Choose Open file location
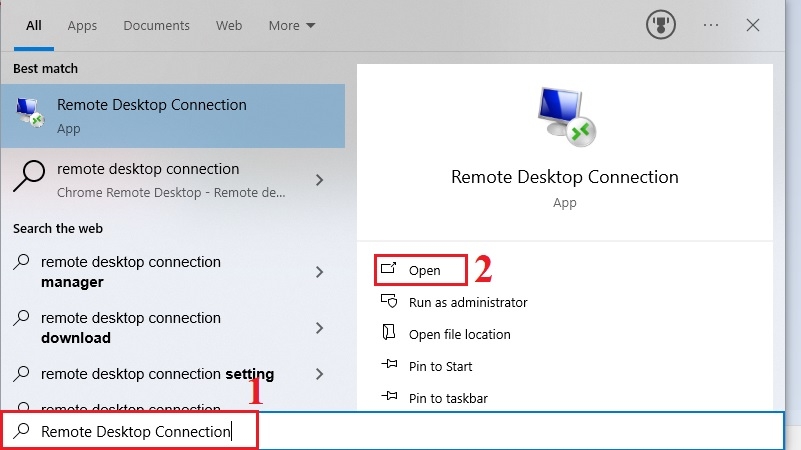Screen dimensions: 801x450 click(x=460, y=335)
